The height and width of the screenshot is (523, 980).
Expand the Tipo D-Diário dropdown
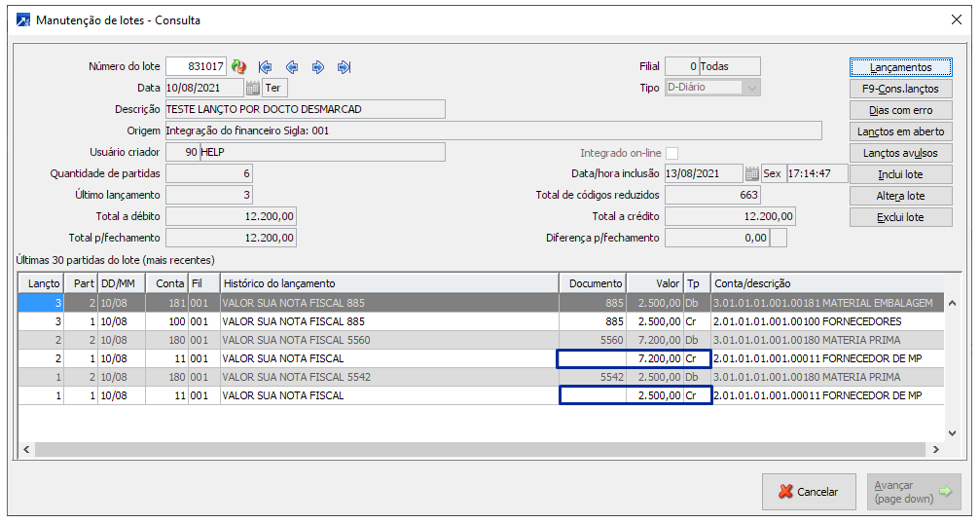click(750, 88)
